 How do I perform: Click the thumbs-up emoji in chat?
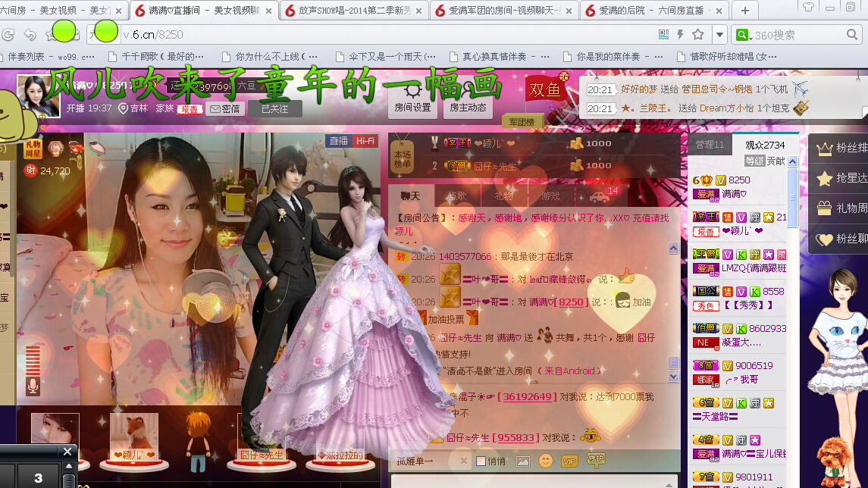(x=626, y=276)
